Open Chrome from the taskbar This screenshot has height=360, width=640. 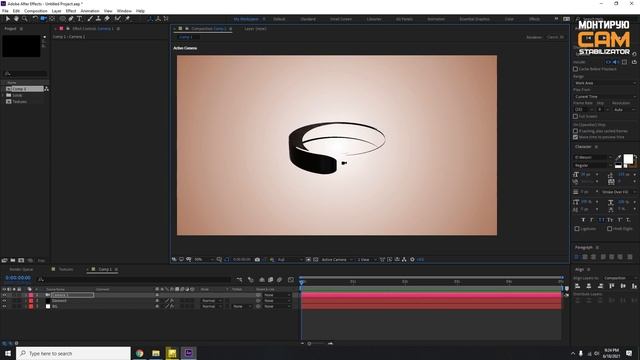point(140,353)
